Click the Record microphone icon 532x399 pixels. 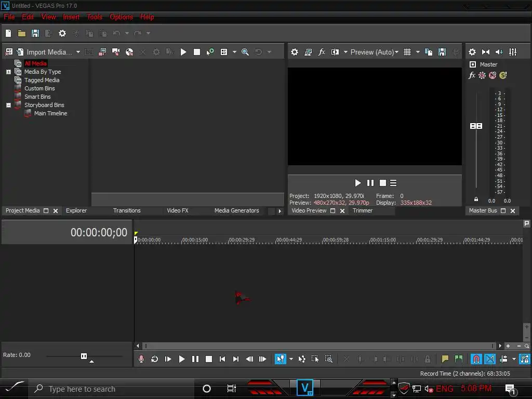pos(141,359)
